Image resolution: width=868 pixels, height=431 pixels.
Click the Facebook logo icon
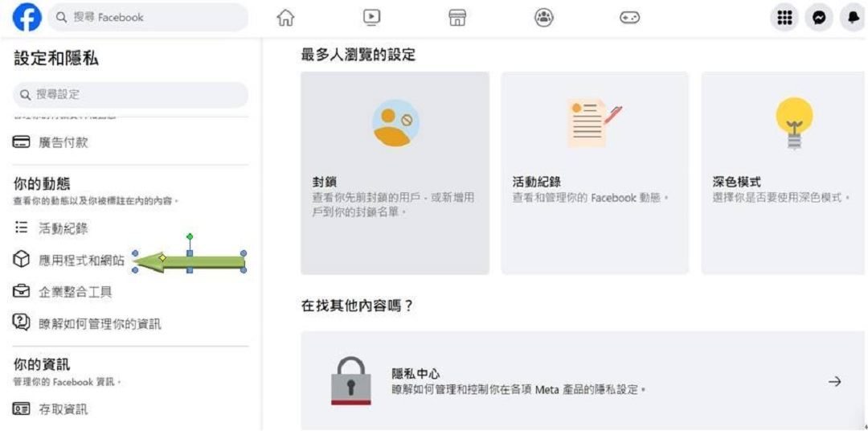pos(27,18)
